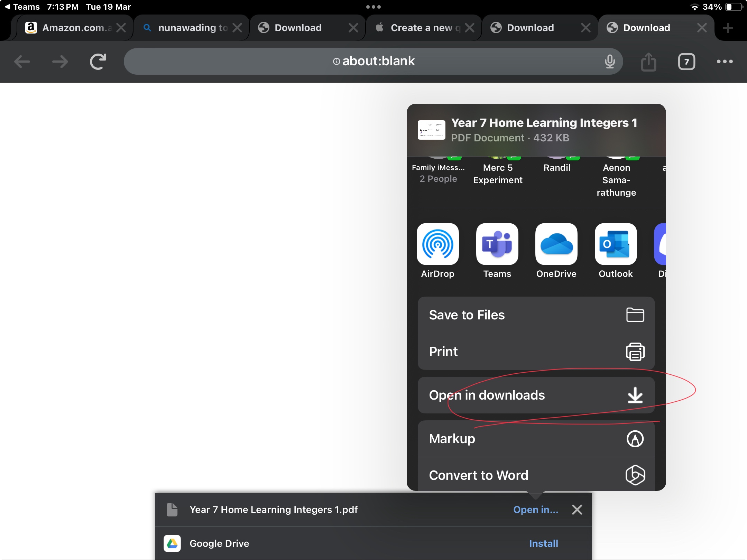This screenshot has width=747, height=560.
Task: Share the PDF through Outlook
Action: click(x=615, y=251)
